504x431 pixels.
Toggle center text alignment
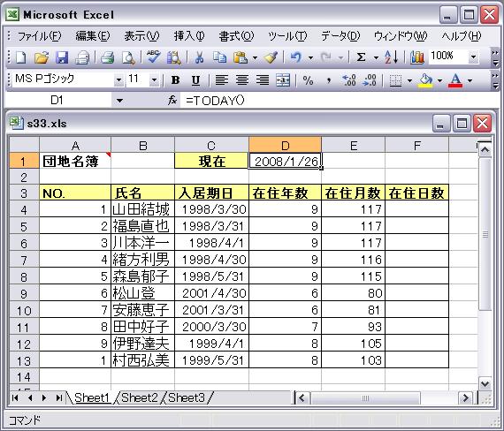point(242,80)
